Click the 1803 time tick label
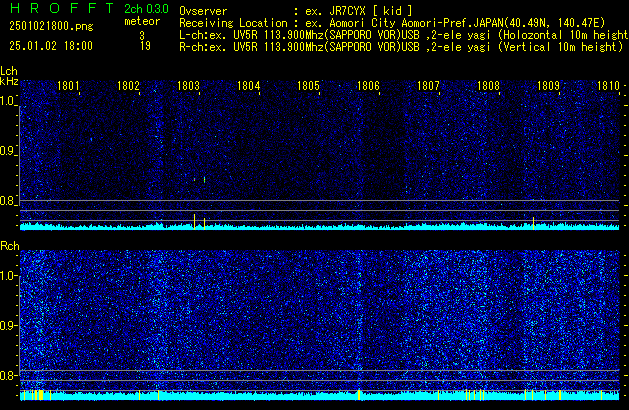Image resolution: width=629 pixels, height=410 pixels. point(188,86)
